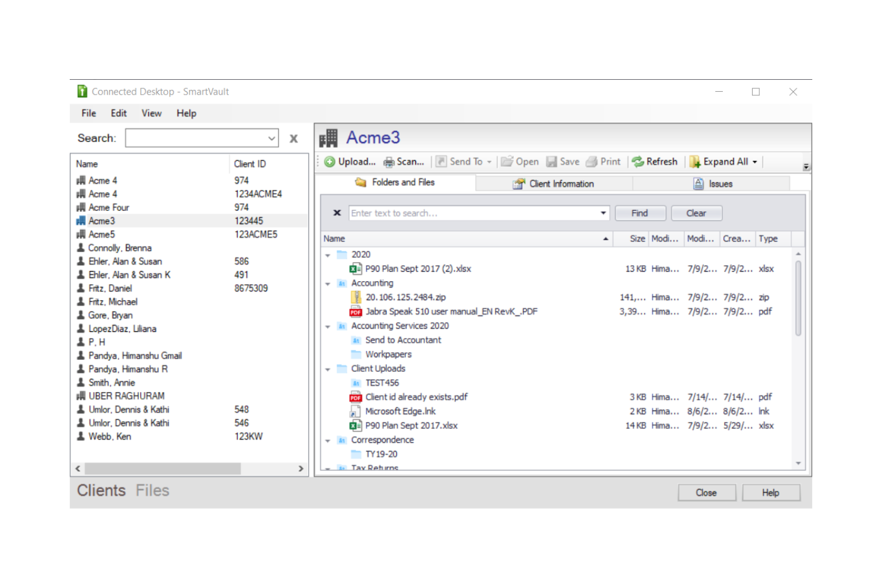The height and width of the screenshot is (588, 882).
Task: Click the building icon beside UBER RAGHURAM
Action: (x=81, y=396)
